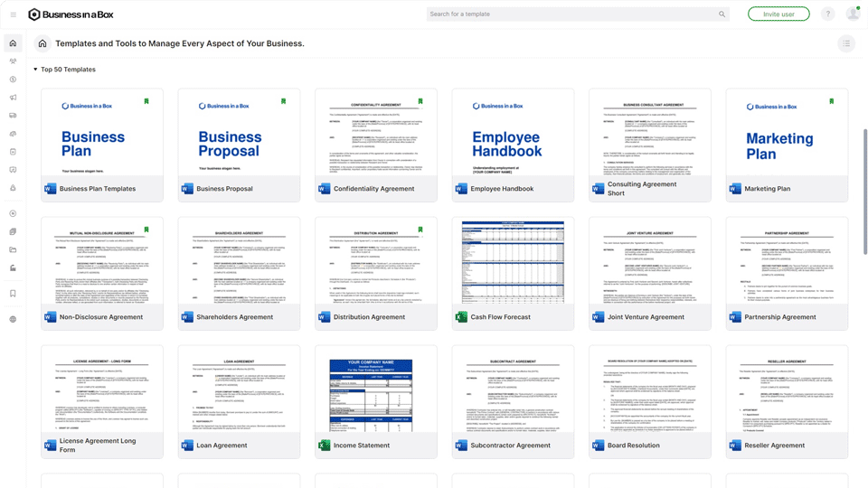The width and height of the screenshot is (868, 488).
Task: Click the page's vertical scrollbar
Action: pyautogui.click(x=864, y=192)
